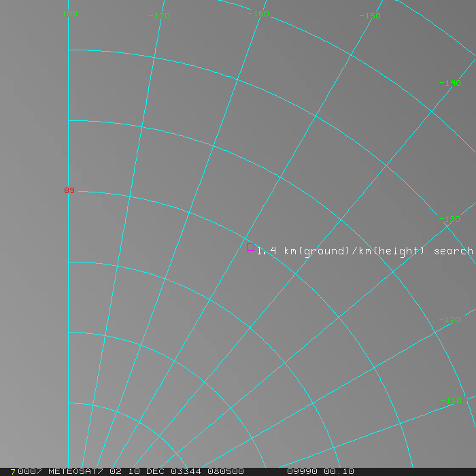476x476 pixels.
Task: Select the red '89' latitude label
Action: click(x=69, y=190)
